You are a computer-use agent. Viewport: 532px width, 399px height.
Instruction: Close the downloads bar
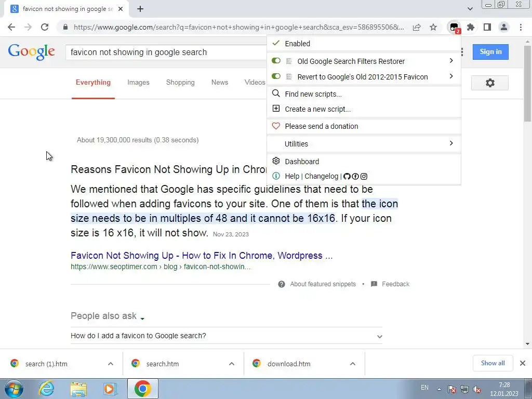tap(523, 363)
